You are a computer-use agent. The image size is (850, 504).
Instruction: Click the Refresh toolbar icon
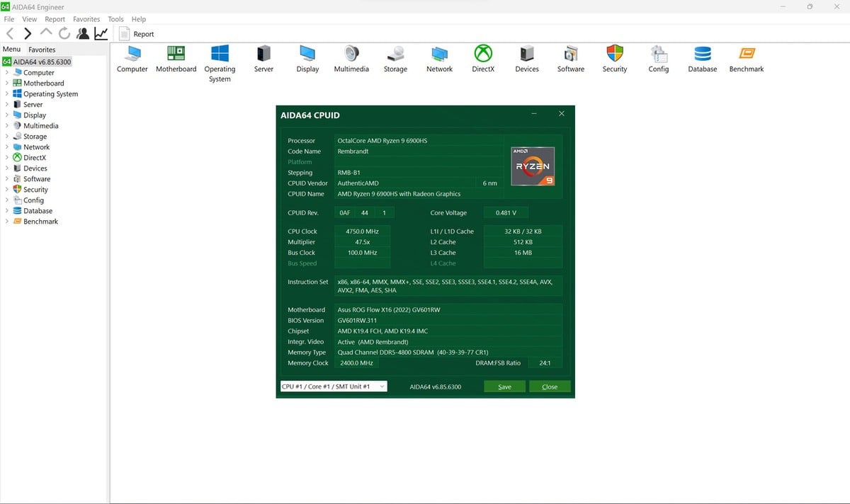64,33
